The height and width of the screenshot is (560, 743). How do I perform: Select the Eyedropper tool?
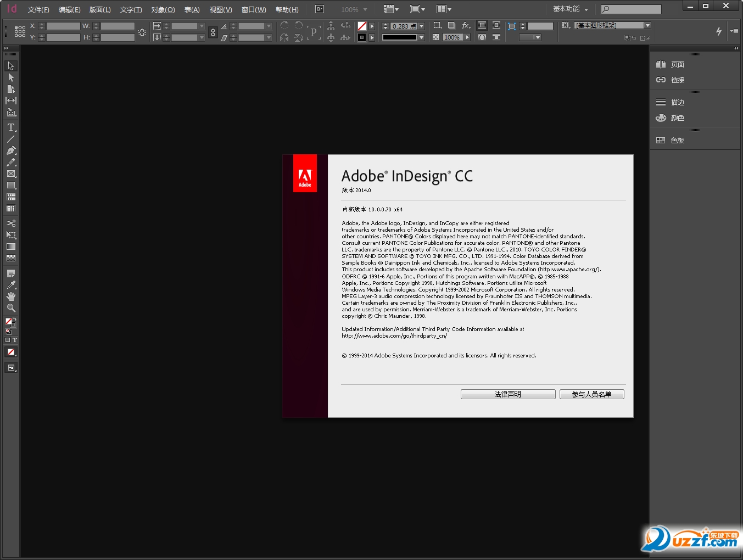pyautogui.click(x=11, y=285)
